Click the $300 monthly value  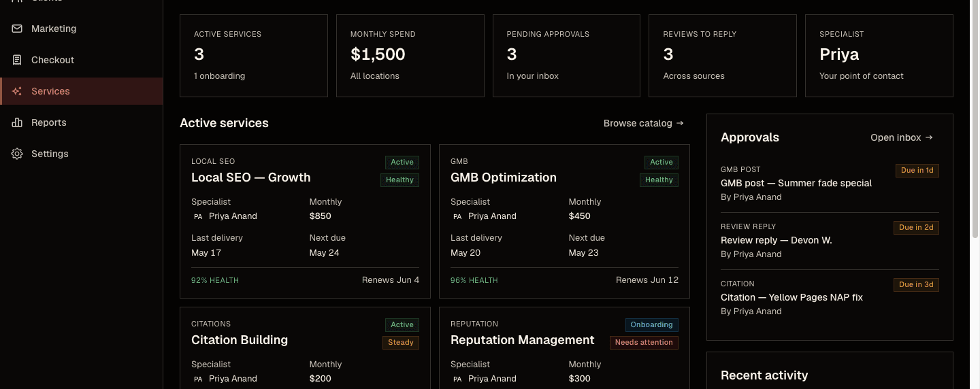point(580,379)
